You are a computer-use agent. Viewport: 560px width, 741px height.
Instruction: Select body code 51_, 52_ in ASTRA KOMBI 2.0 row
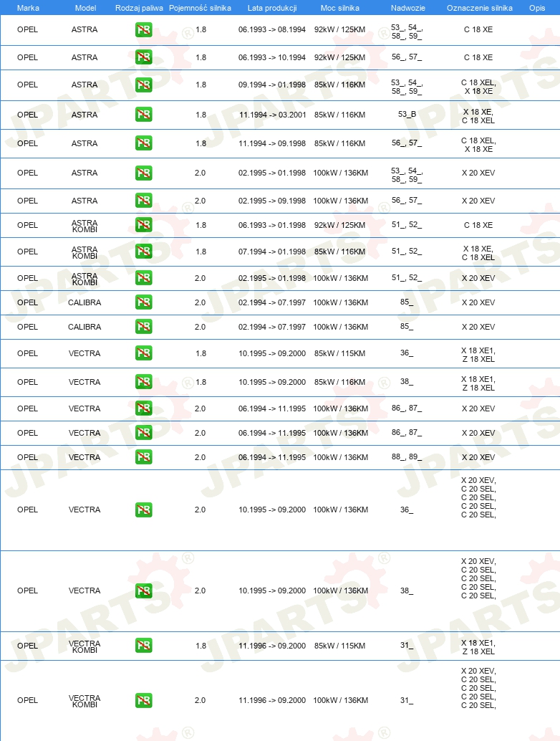click(x=407, y=278)
